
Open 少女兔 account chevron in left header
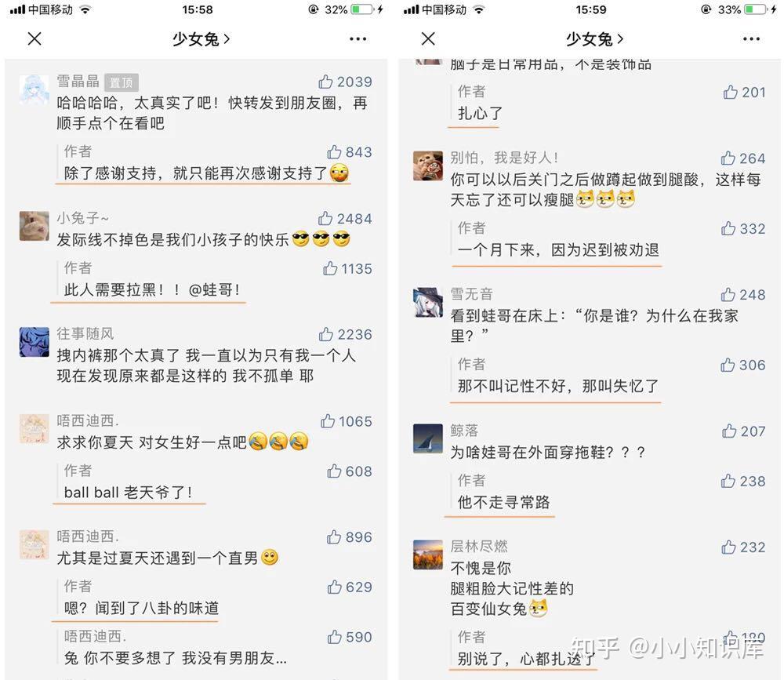(227, 38)
